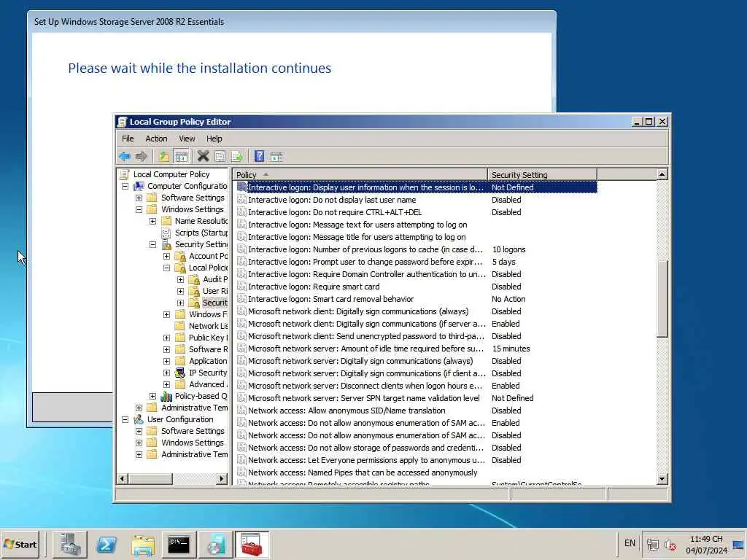
Task: Click the '15 minutes' security setting value
Action: [511, 349]
